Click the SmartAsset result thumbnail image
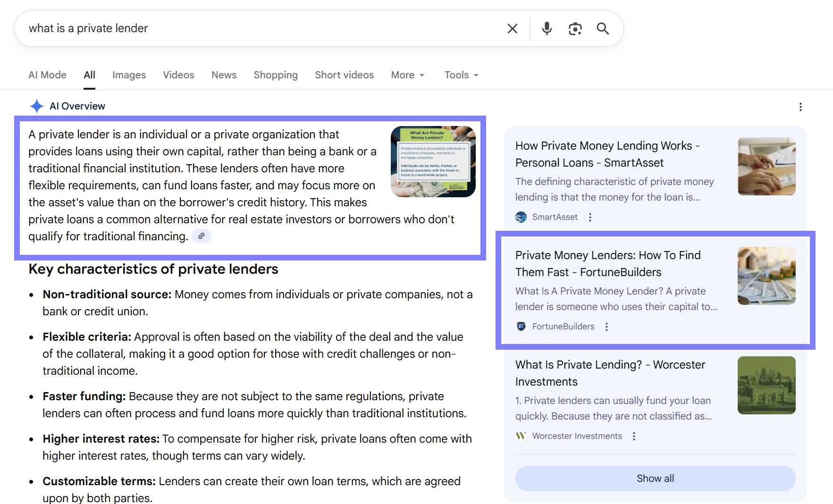This screenshot has width=833, height=504. 766,167
